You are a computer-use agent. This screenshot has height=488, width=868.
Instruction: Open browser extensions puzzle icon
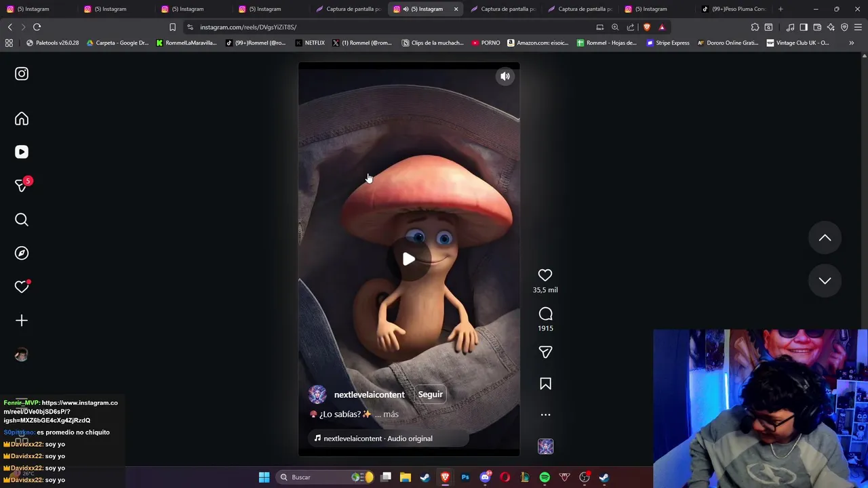coord(755,27)
